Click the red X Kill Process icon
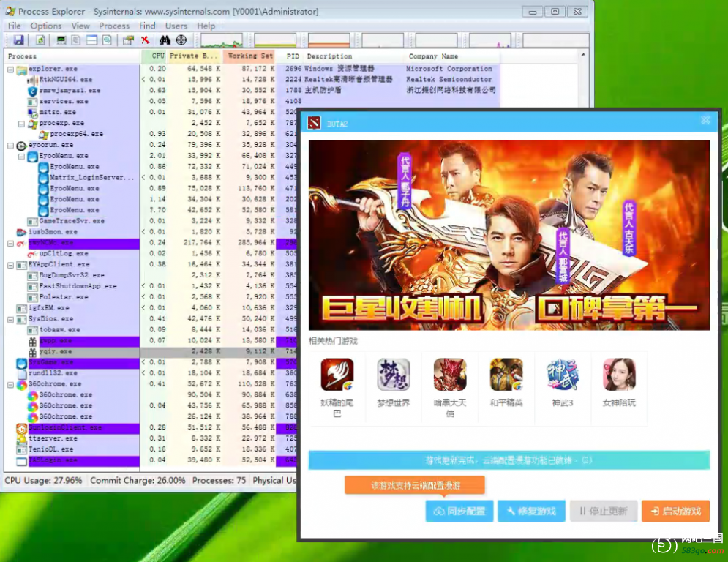The image size is (728, 562). pyautogui.click(x=146, y=40)
